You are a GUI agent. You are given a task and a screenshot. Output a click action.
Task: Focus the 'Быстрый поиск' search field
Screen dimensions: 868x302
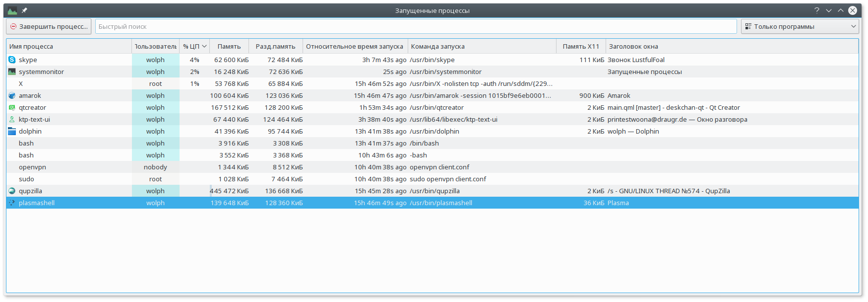[x=416, y=26]
